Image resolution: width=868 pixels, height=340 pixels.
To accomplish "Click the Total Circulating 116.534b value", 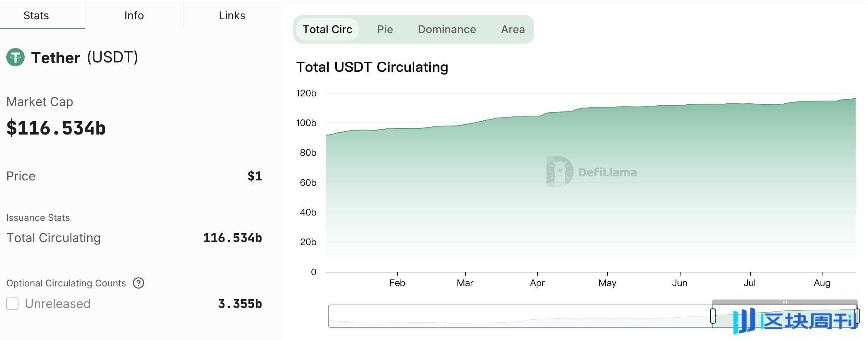I will (x=233, y=238).
